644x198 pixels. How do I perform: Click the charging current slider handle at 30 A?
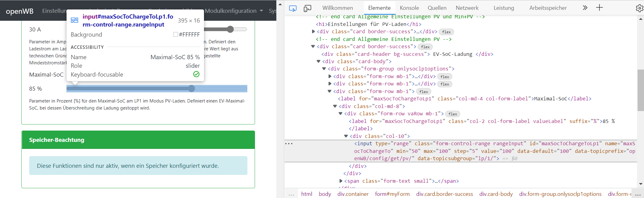point(230,29)
